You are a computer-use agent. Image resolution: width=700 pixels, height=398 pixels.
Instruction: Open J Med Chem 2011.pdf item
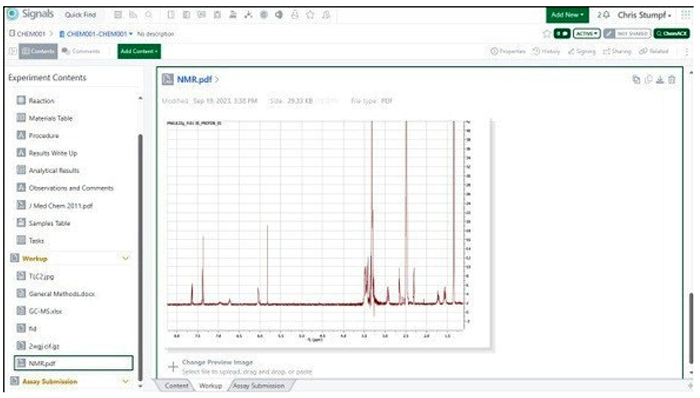61,206
